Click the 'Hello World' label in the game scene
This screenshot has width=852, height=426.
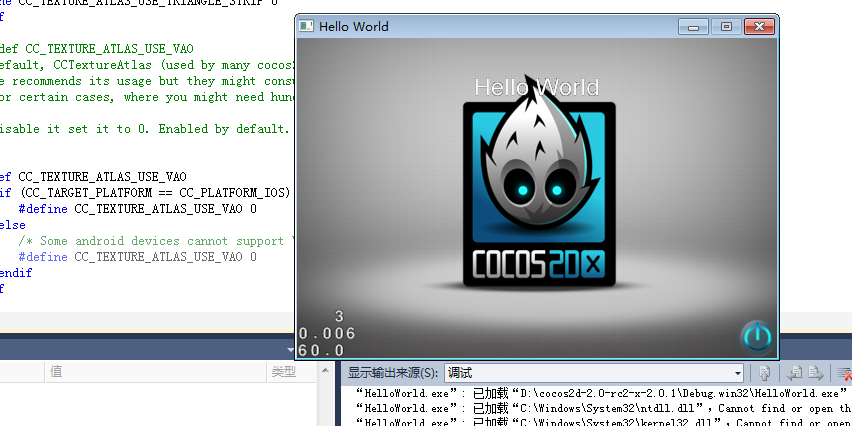pyautogui.click(x=537, y=87)
